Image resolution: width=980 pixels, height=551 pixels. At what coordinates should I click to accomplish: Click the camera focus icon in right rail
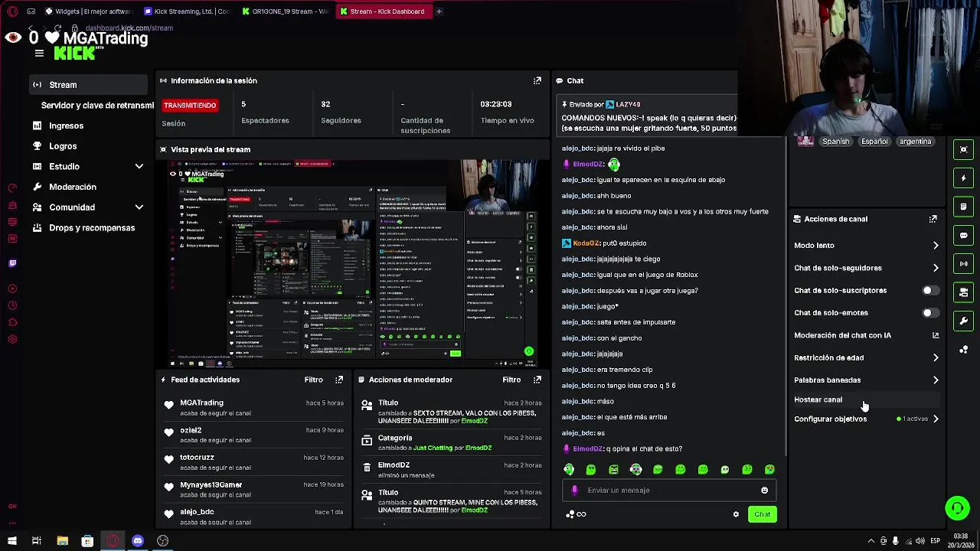click(964, 149)
